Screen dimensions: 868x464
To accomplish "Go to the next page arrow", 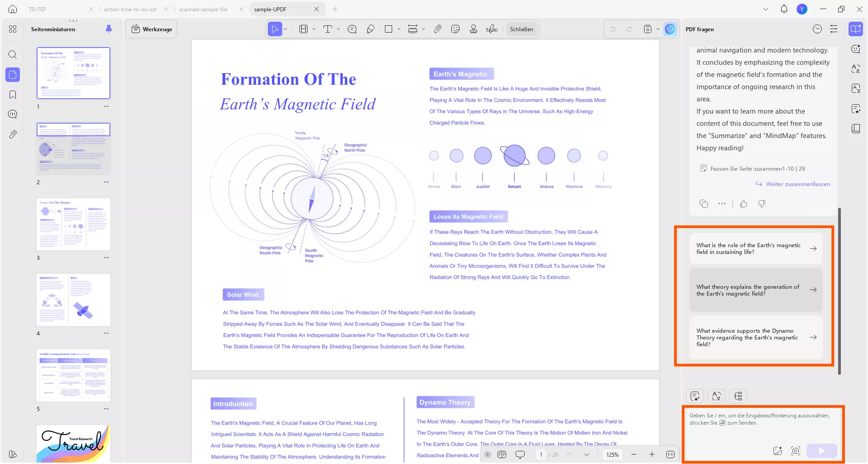I will coord(587,454).
